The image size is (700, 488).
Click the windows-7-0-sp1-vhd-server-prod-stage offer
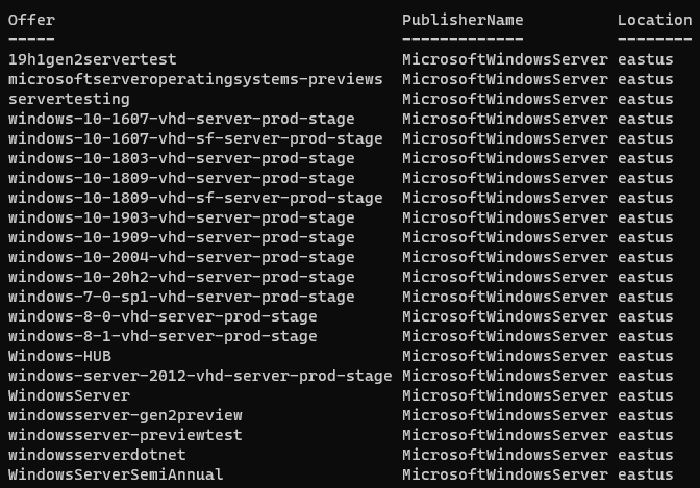pyautogui.click(x=181, y=297)
